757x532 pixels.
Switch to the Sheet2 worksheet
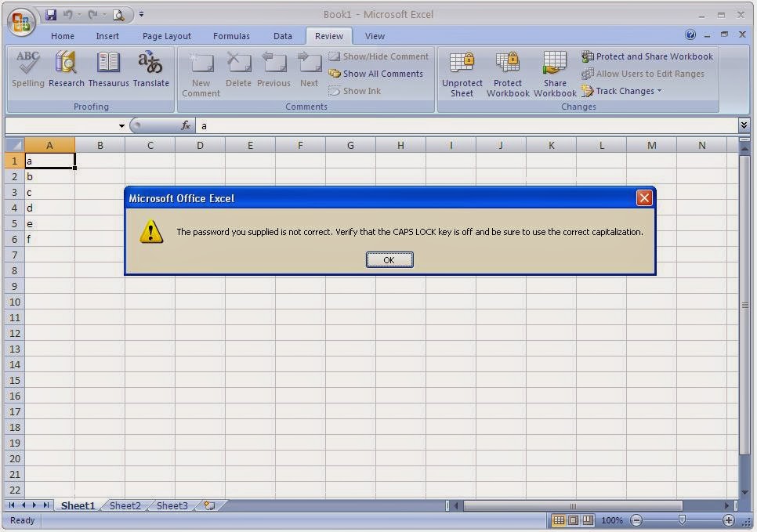tap(125, 506)
